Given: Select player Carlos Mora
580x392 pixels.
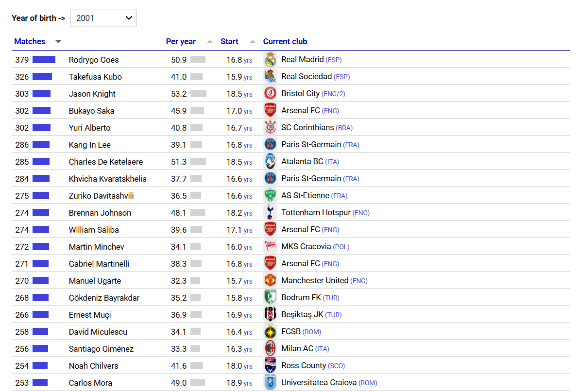Looking at the screenshot, I should pyautogui.click(x=90, y=383).
